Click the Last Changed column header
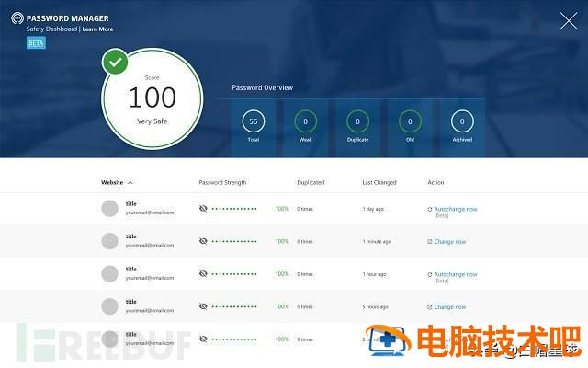588x368 pixels. 379,182
